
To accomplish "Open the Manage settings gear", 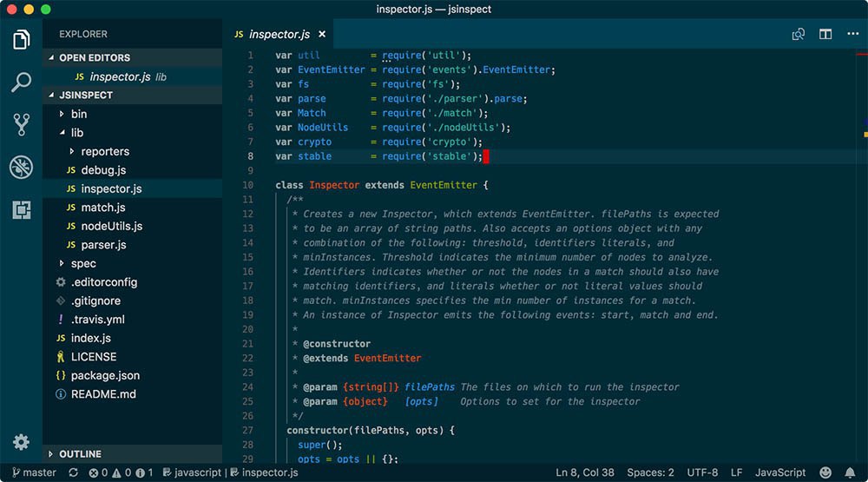I will point(22,442).
